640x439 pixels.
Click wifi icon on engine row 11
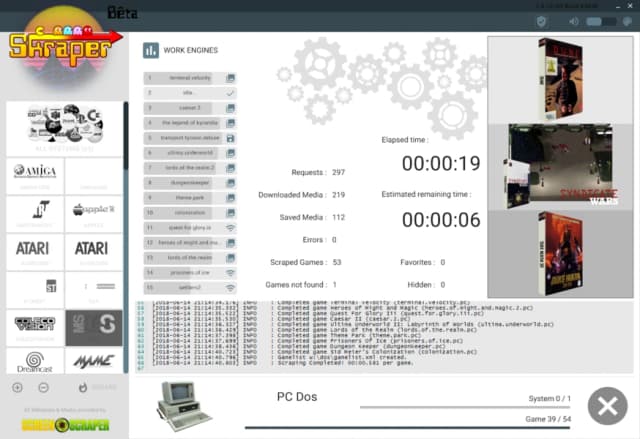[230, 228]
